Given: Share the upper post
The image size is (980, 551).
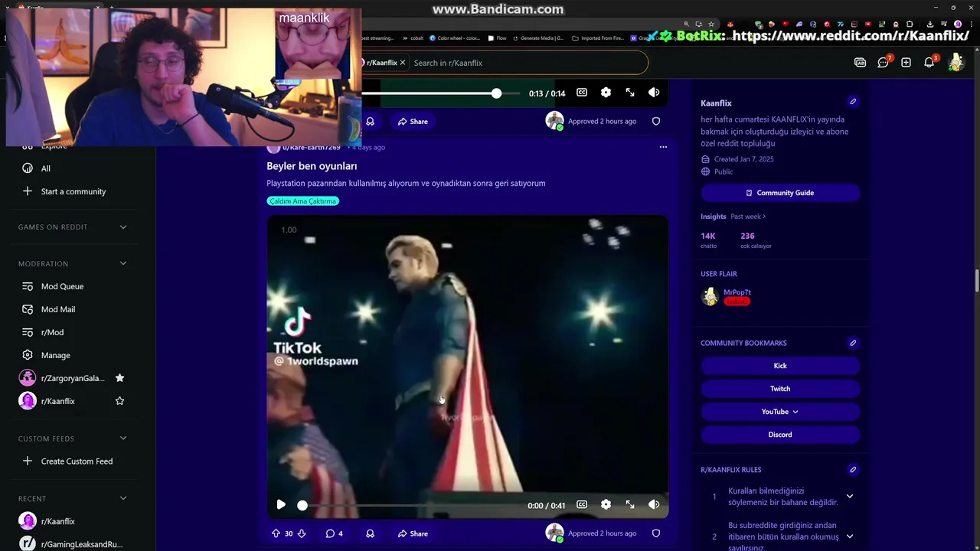Looking at the screenshot, I should pyautogui.click(x=413, y=121).
